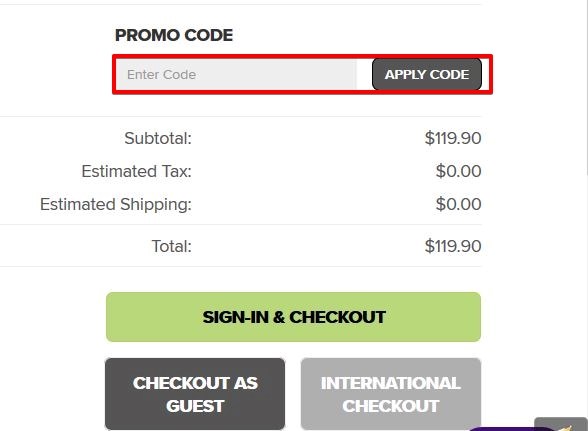Image resolution: width=588 pixels, height=431 pixels.
Task: Open the gray corner widget icon
Action: [x=561, y=424]
